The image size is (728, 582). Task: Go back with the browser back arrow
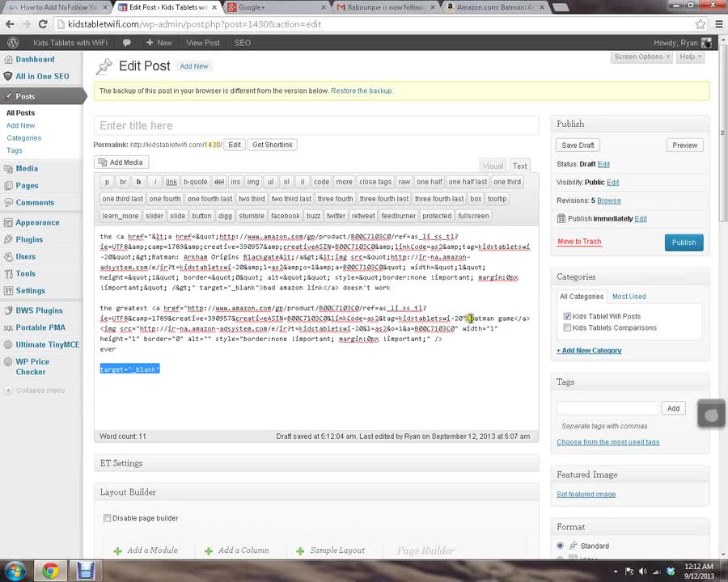tap(11, 24)
